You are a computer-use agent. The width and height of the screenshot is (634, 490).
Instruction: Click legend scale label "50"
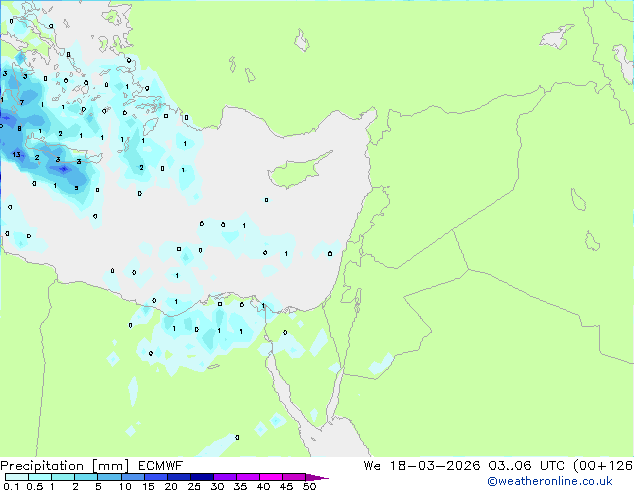coord(309,486)
